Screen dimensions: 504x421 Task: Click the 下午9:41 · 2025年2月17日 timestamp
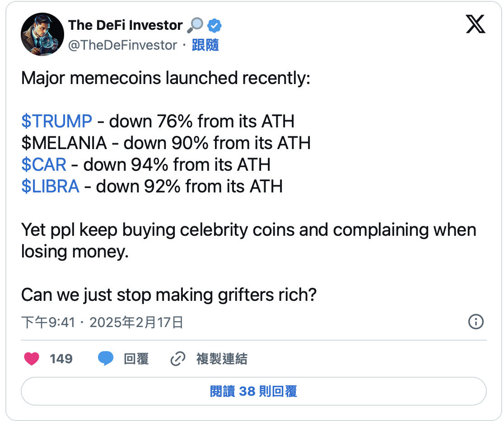click(102, 322)
